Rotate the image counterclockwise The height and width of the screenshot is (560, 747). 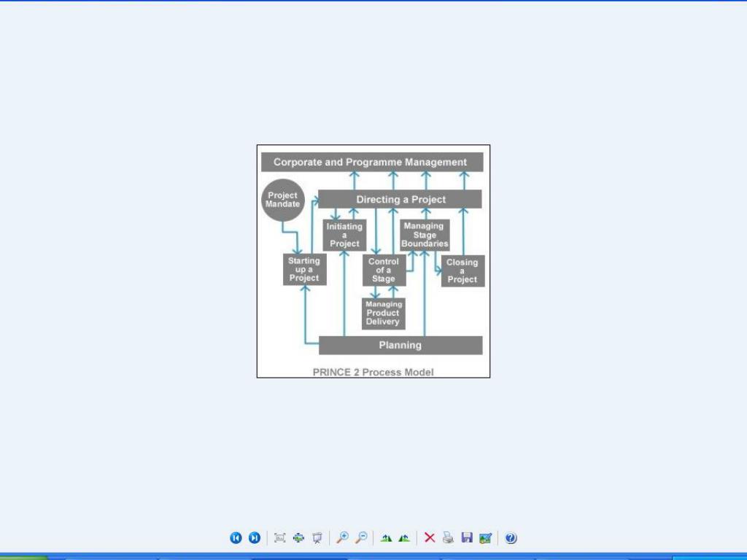(404, 538)
